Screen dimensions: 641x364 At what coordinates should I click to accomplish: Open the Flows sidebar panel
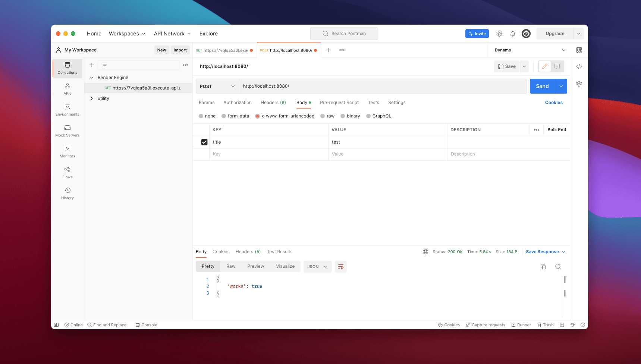tap(67, 173)
